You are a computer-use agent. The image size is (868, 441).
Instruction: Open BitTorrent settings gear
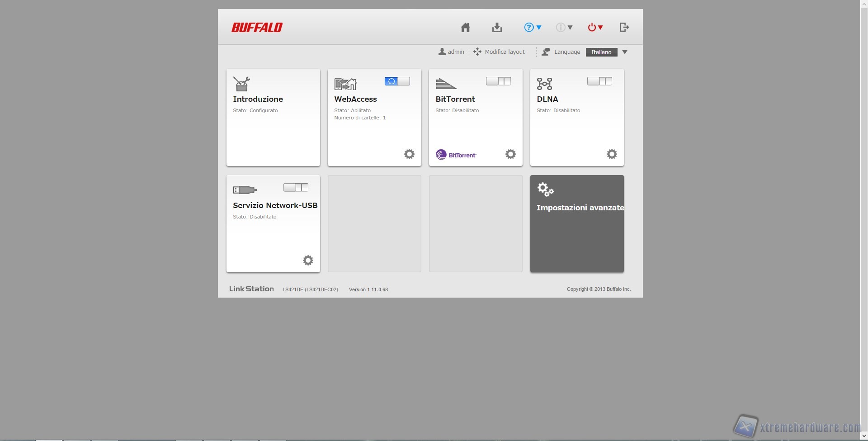click(510, 154)
